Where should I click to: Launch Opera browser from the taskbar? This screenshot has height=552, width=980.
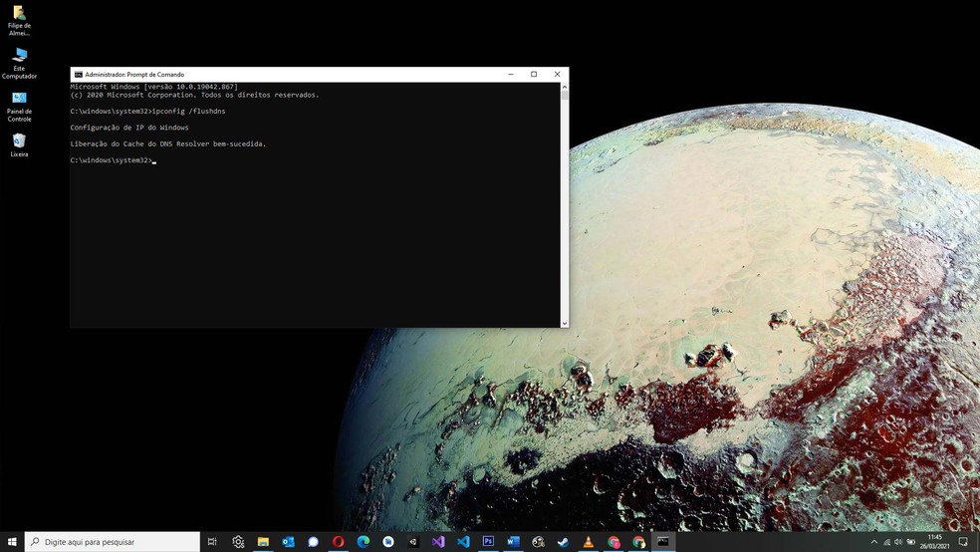click(x=339, y=541)
